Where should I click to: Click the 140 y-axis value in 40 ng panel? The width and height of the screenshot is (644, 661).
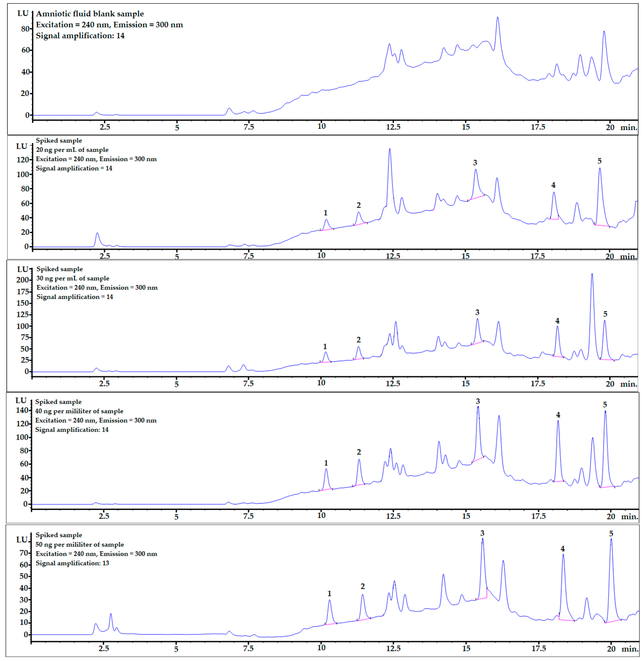point(22,410)
